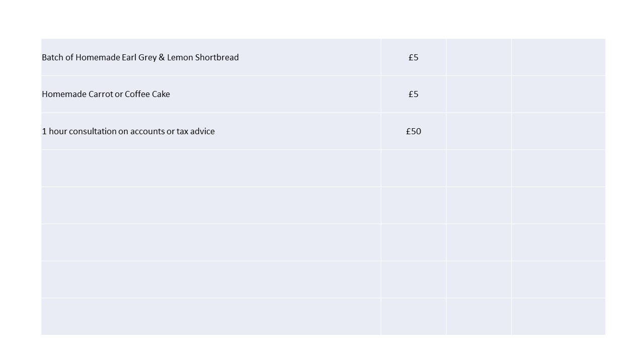Click empty cell right of Shortbread's £5 price
This screenshot has width=644, height=362.
pyautogui.click(x=478, y=57)
